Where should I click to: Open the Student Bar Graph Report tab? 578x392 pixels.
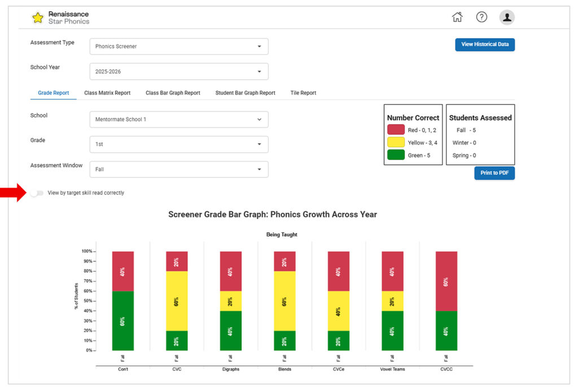245,93
